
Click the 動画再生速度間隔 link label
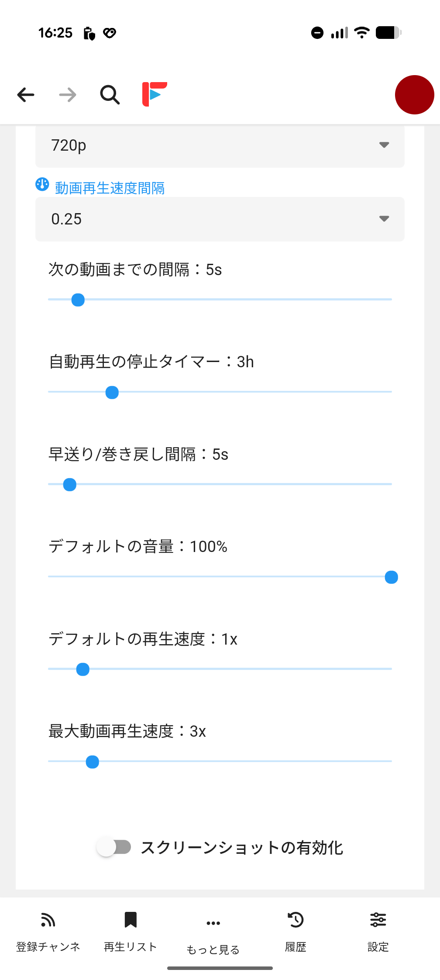tap(110, 188)
